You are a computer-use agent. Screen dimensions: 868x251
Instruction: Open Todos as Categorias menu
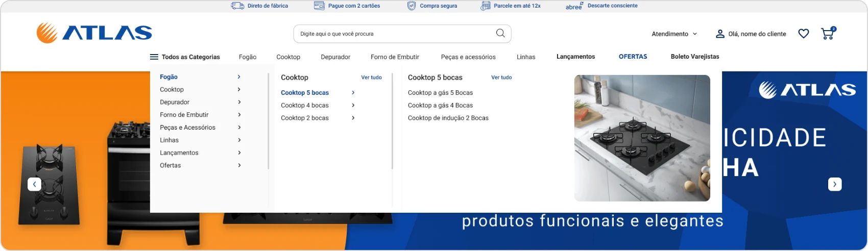185,57
